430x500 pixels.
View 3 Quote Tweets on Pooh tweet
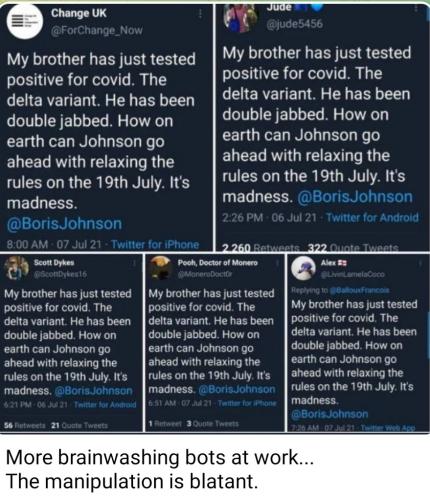click(213, 424)
